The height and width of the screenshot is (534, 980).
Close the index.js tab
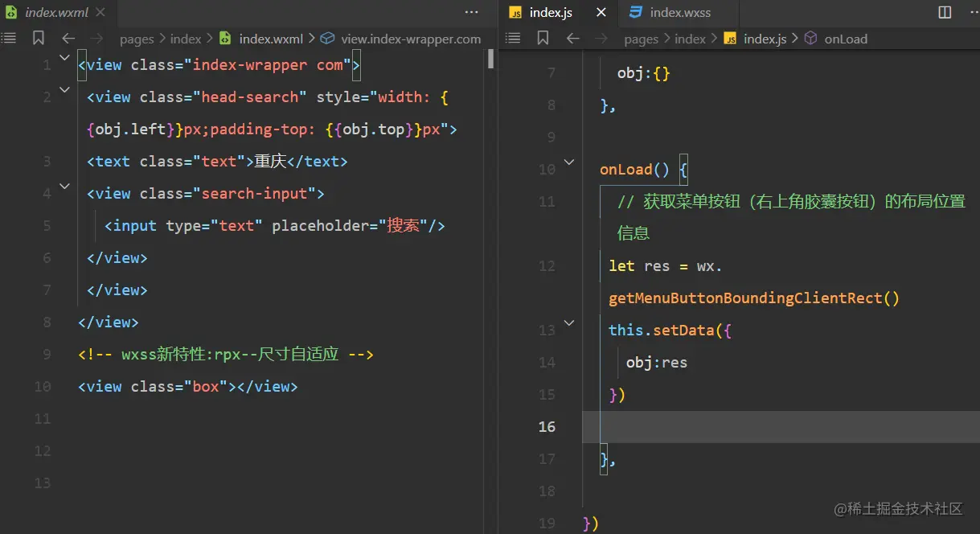[x=601, y=12]
